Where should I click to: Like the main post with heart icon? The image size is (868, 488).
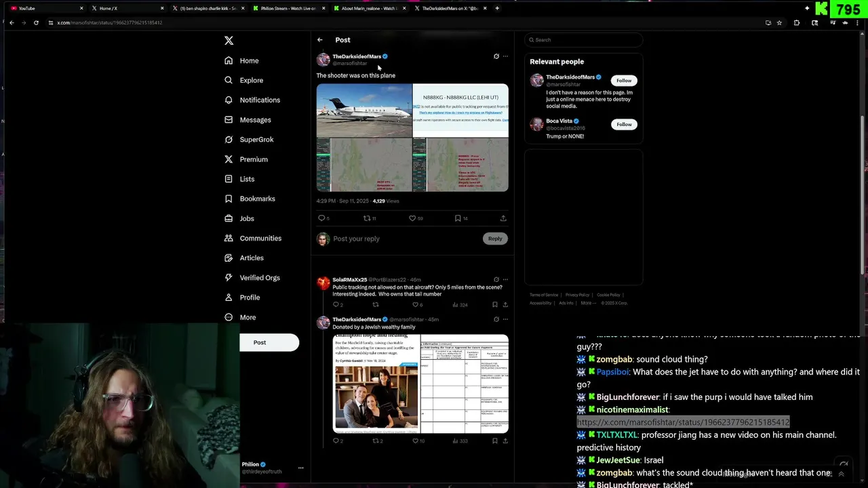[x=412, y=218]
